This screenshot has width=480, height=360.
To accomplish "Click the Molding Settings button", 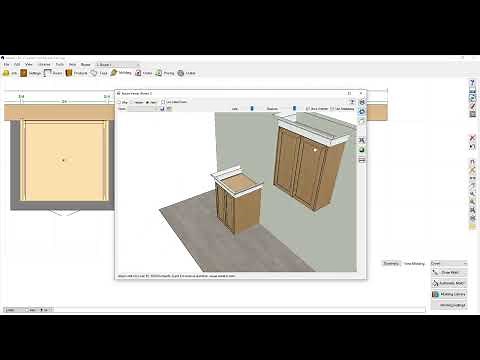I will (449, 305).
